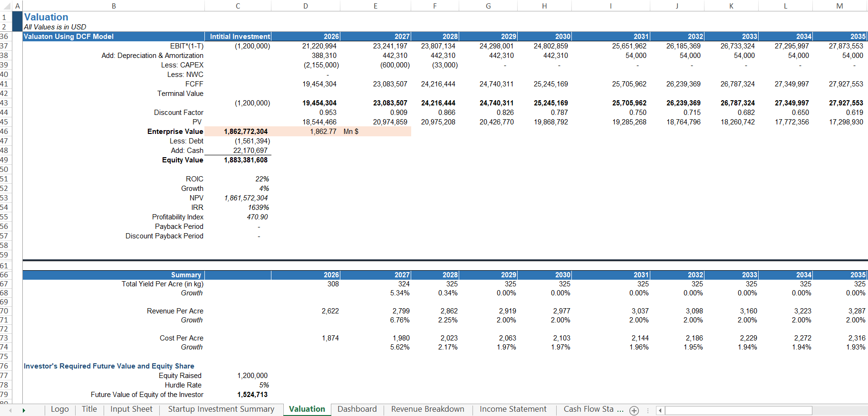
Task: Click the horizontal scrollbar left arrow
Action: 660,411
